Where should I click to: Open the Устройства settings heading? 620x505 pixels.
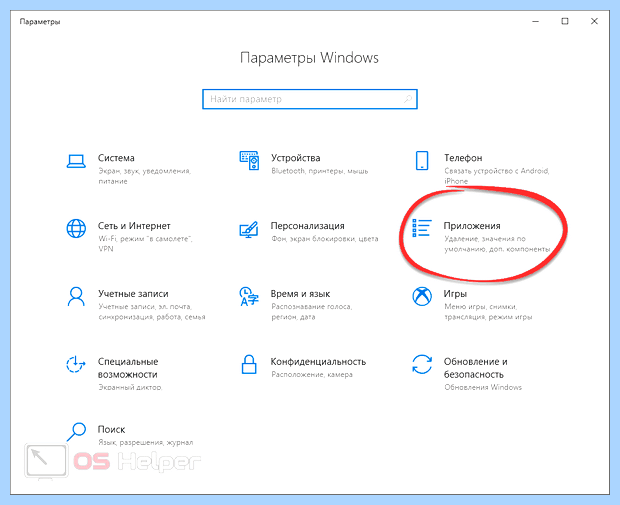295,158
